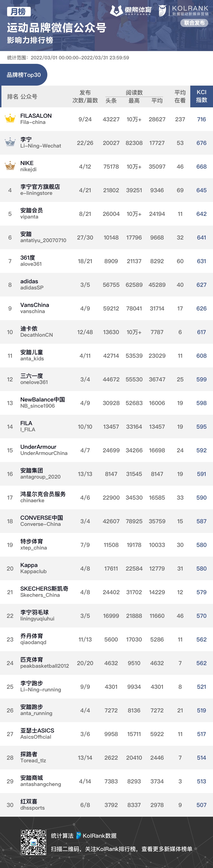Click the gold crown rank 1 icon
The width and height of the screenshot is (213, 868).
pos(10,118)
